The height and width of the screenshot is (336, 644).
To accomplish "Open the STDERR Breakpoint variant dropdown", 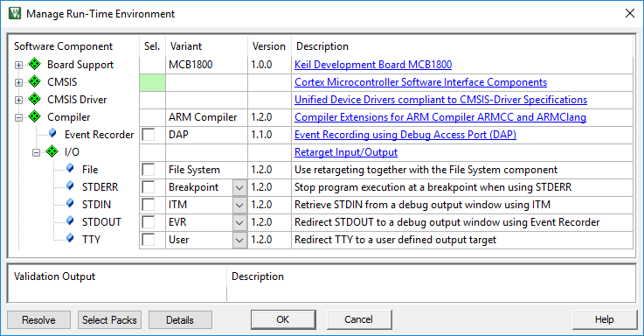I will 239,187.
